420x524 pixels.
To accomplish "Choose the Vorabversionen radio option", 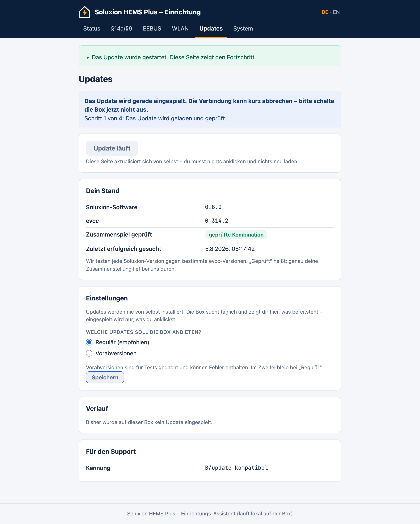I will [89, 353].
